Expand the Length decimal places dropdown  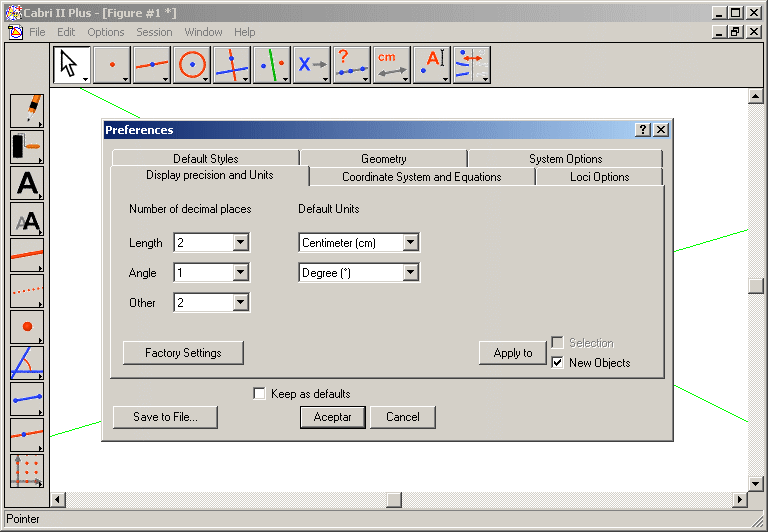point(240,242)
